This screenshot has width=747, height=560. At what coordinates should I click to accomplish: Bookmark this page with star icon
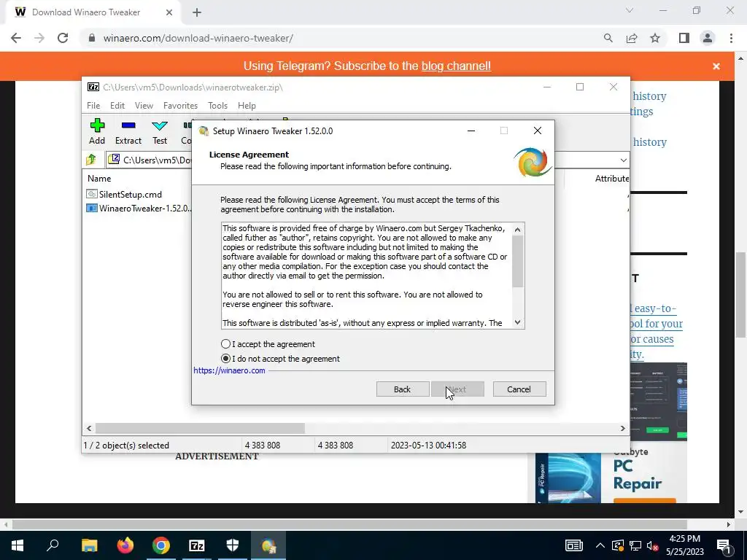(x=655, y=38)
